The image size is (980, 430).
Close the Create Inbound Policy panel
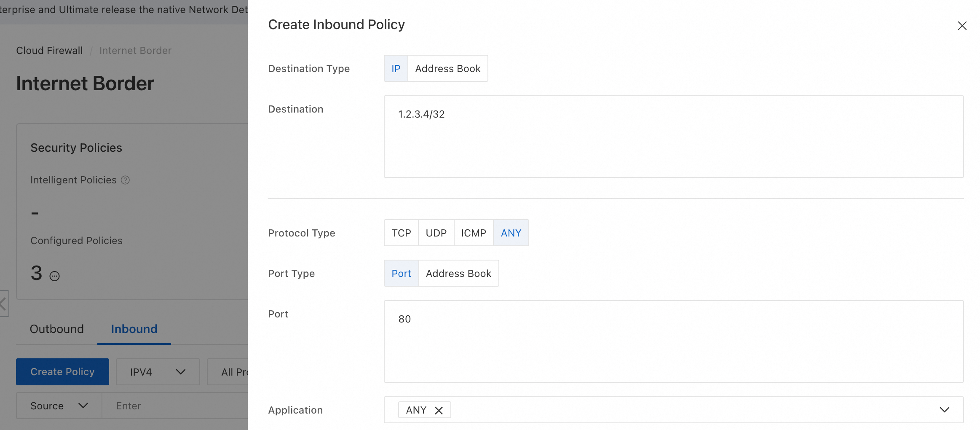click(x=962, y=26)
